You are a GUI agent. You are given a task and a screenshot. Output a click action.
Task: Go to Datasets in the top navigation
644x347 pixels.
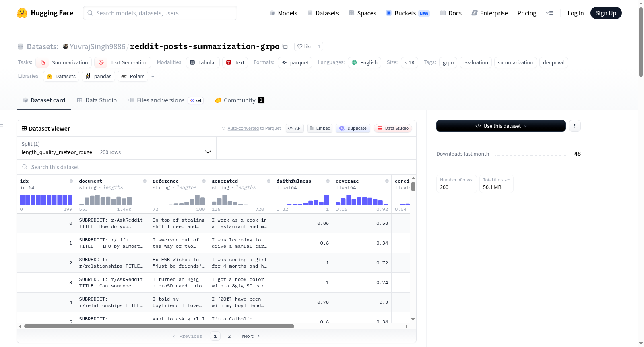click(323, 13)
